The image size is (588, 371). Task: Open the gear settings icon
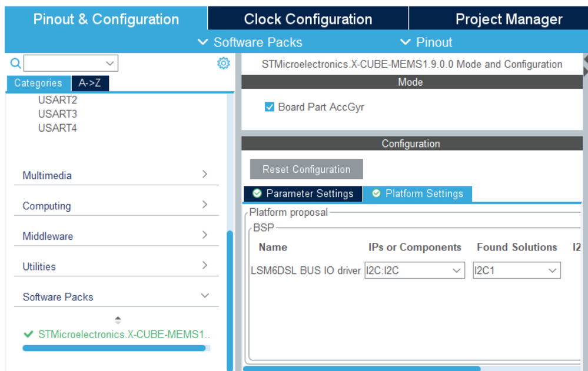pyautogui.click(x=224, y=63)
